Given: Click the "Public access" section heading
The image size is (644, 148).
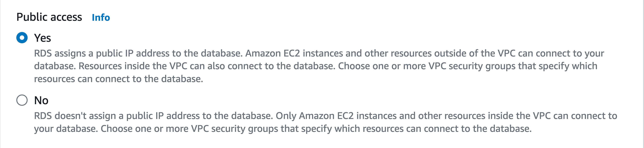Looking at the screenshot, I should point(49,17).
